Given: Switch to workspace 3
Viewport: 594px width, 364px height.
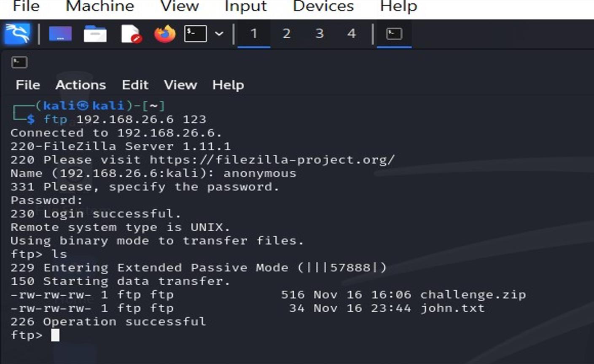Looking at the screenshot, I should [319, 34].
